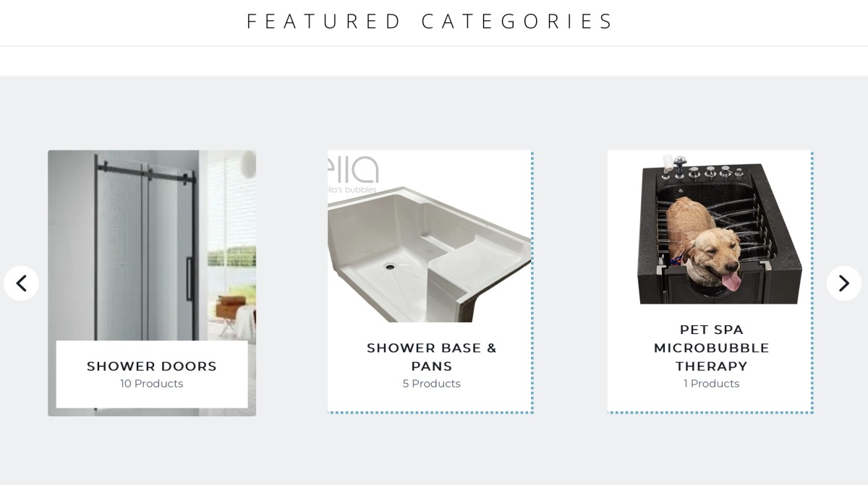Click the ella's bubbles watermark logo
868x485 pixels.
(354, 175)
